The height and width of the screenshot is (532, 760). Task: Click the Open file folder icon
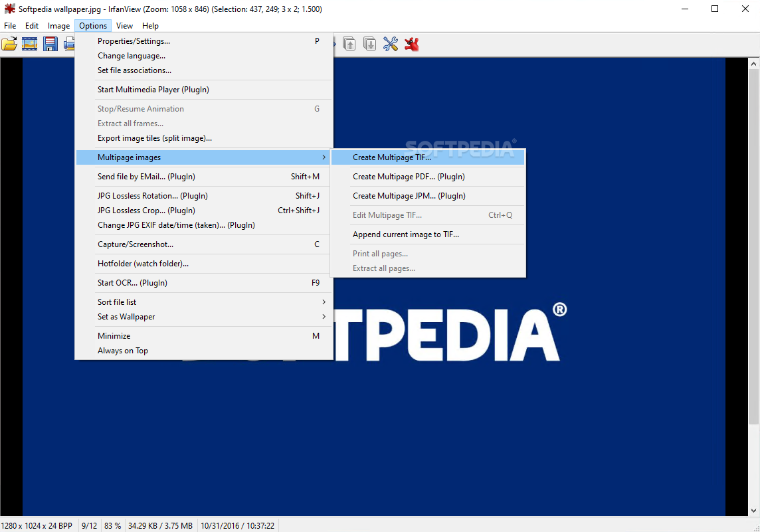click(9, 44)
